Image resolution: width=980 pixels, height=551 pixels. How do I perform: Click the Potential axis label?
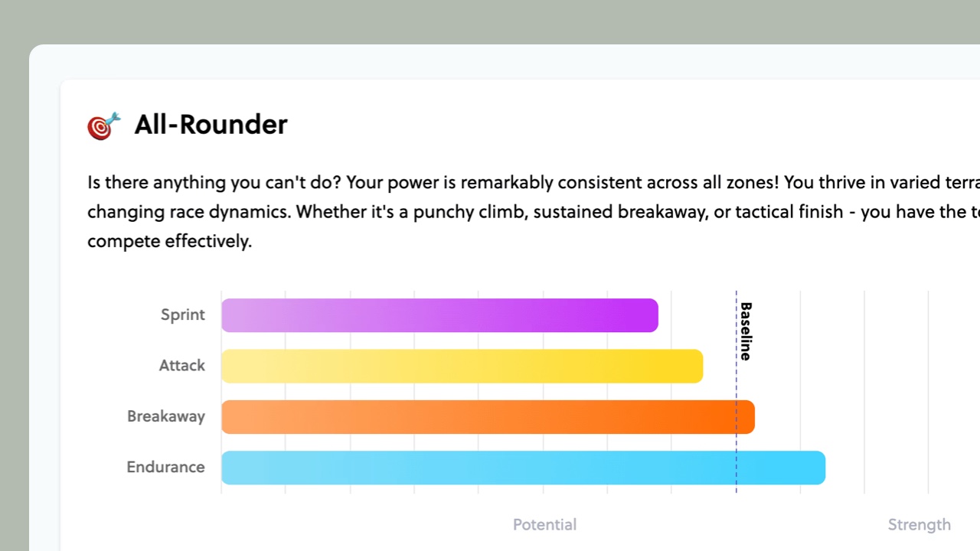[x=544, y=525]
